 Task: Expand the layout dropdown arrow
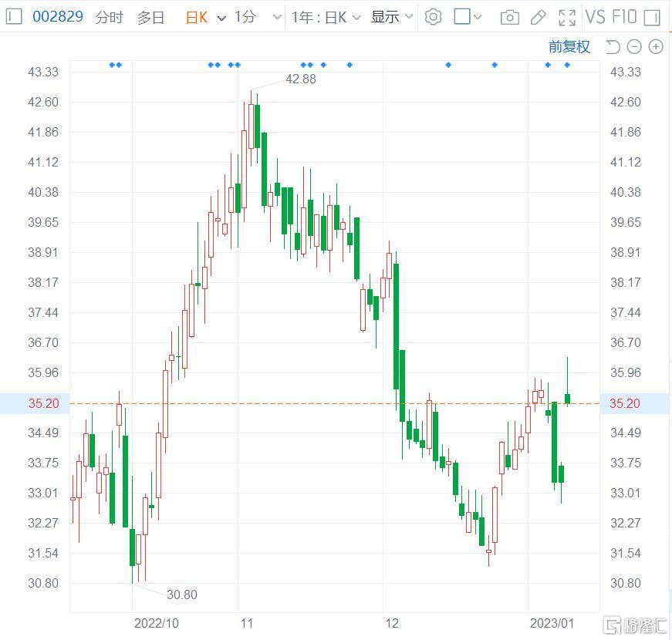tap(478, 17)
